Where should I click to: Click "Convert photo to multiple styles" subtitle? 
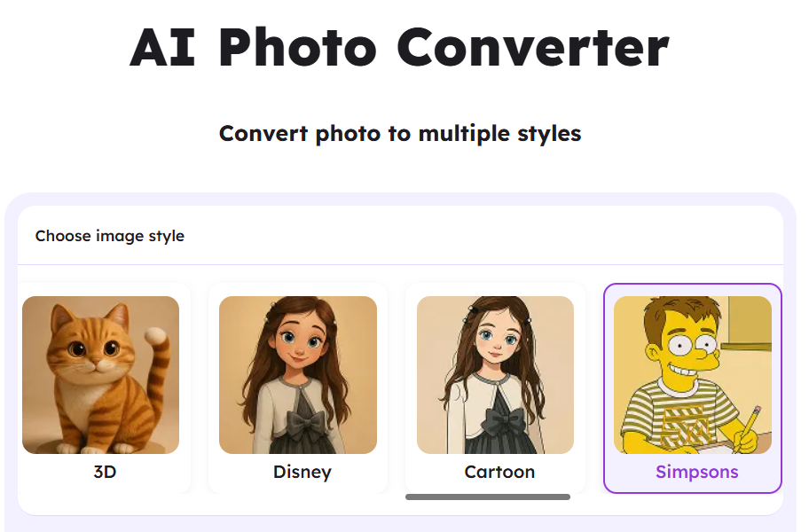[x=400, y=134]
